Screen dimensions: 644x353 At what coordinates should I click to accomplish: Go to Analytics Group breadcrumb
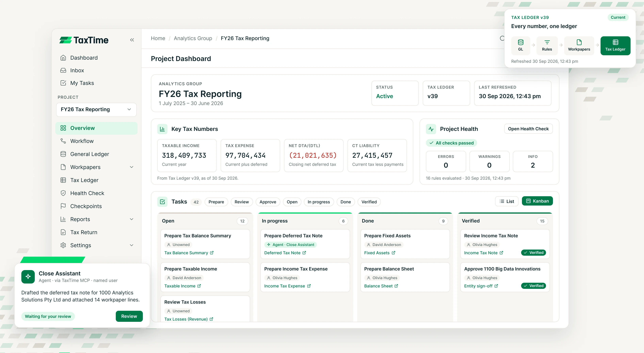coord(193,38)
